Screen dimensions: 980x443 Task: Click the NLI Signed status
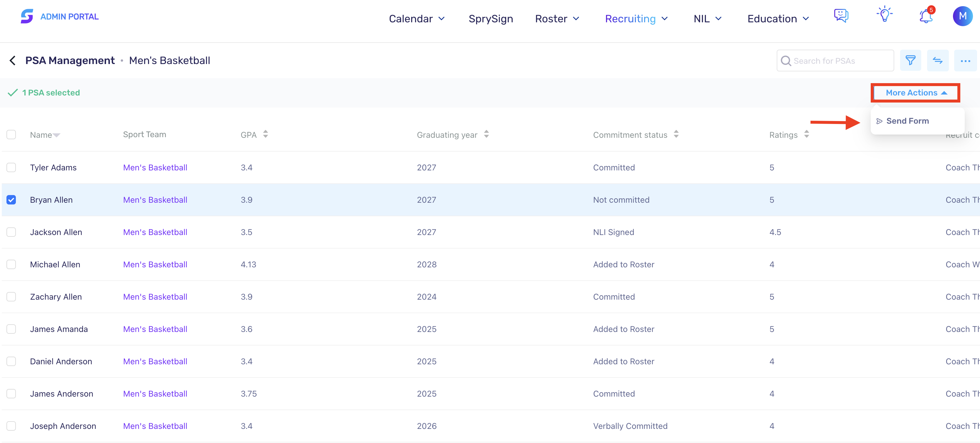[x=614, y=232]
